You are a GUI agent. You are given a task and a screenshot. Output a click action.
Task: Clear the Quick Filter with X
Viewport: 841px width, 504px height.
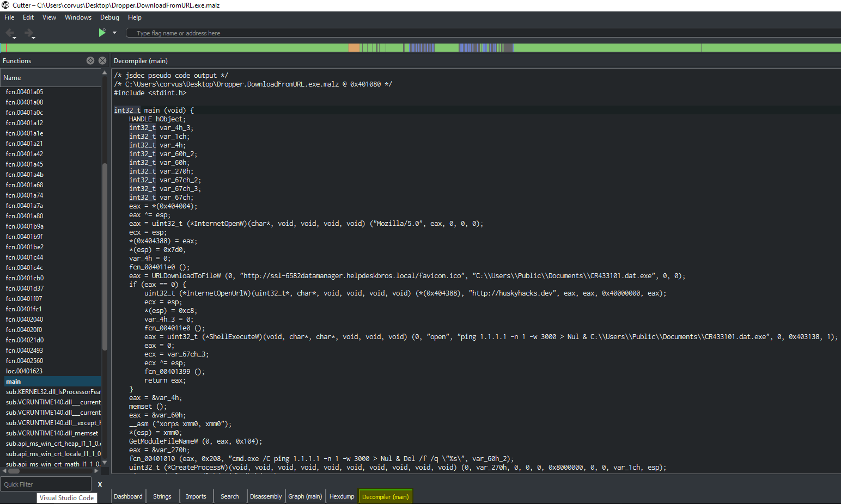[x=100, y=484]
